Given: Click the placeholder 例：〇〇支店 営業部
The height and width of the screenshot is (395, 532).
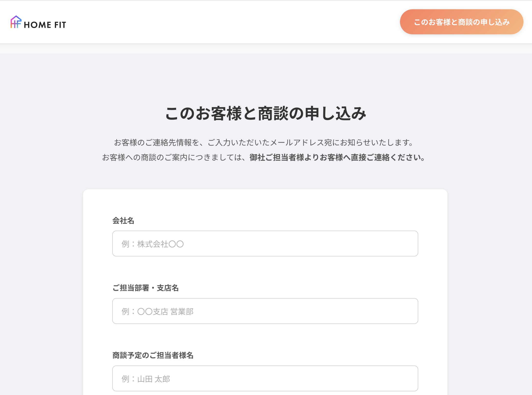Looking at the screenshot, I should (158, 311).
